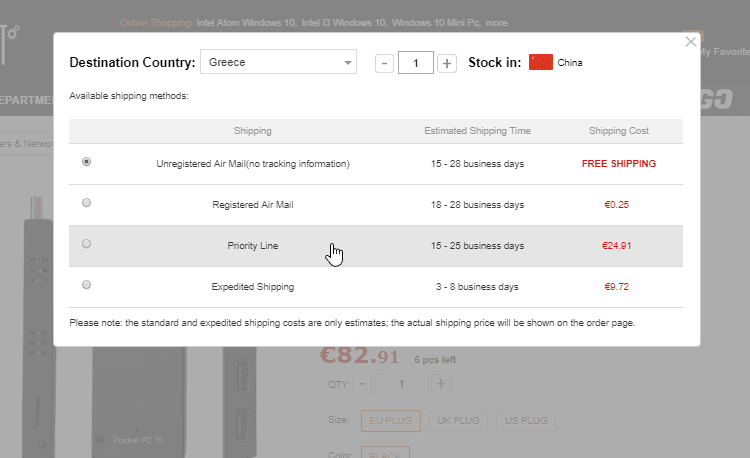
Task: Pick Expedited Shipping radio button
Action: [86, 285]
